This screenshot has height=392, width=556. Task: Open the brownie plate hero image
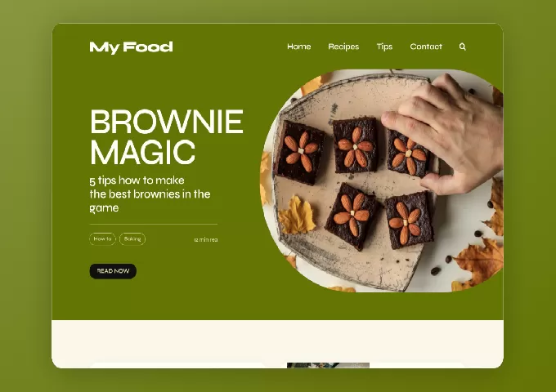tap(382, 180)
